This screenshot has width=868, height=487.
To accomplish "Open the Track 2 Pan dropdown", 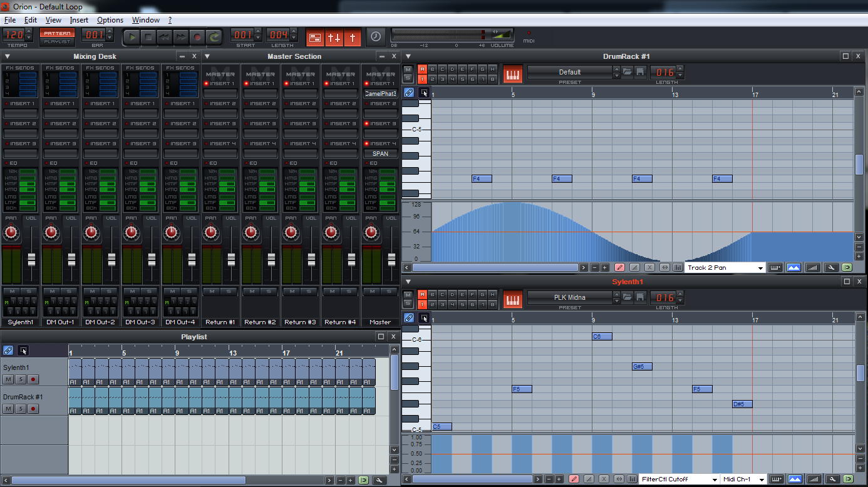I will click(761, 268).
